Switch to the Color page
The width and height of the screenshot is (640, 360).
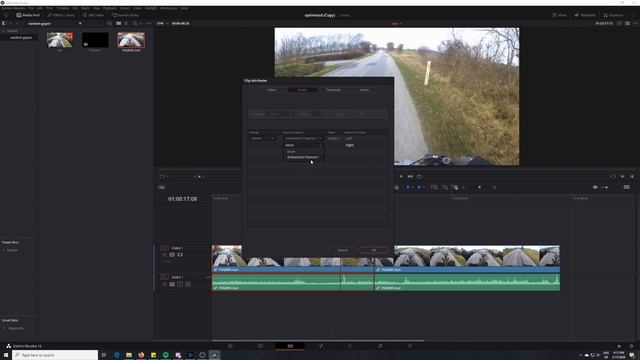click(350, 346)
